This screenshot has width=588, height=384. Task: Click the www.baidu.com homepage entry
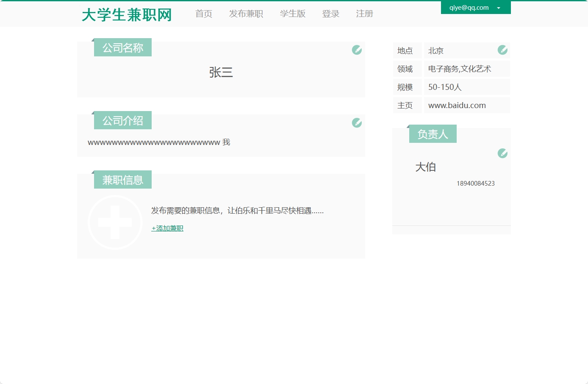[457, 105]
